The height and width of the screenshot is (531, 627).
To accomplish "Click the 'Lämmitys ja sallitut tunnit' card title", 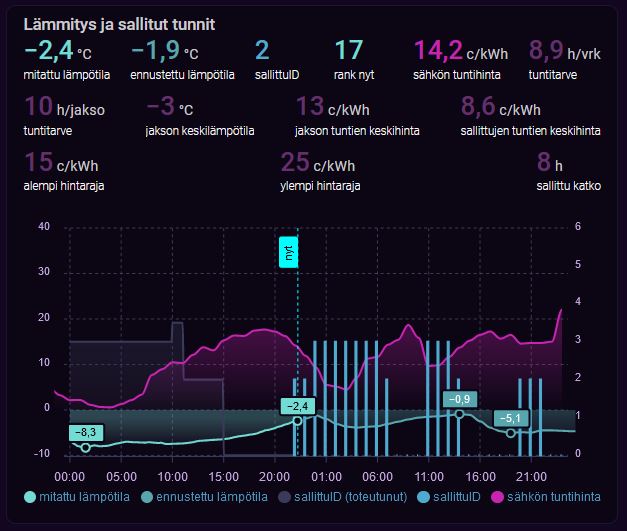I will point(118,23).
